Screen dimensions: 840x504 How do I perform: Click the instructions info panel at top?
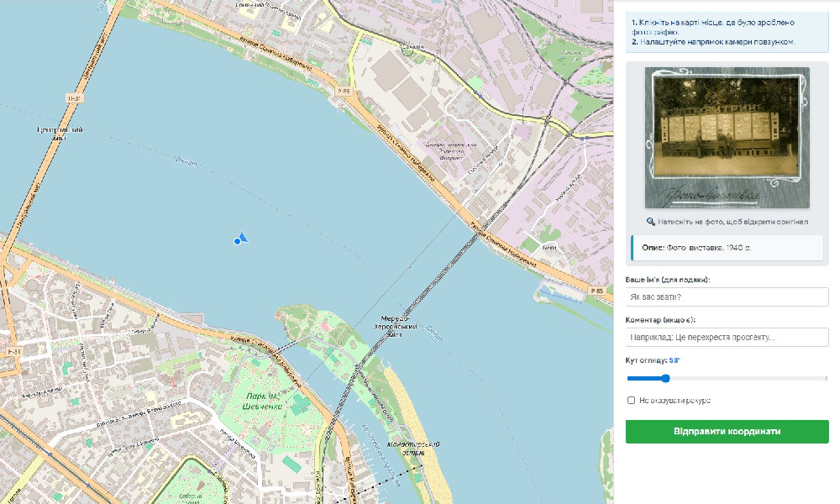[727, 32]
